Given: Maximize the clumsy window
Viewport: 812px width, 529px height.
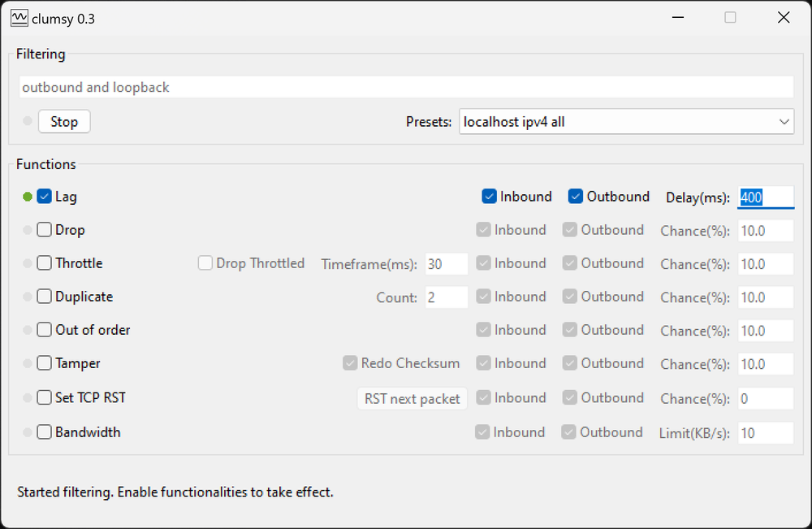Looking at the screenshot, I should tap(730, 18).
